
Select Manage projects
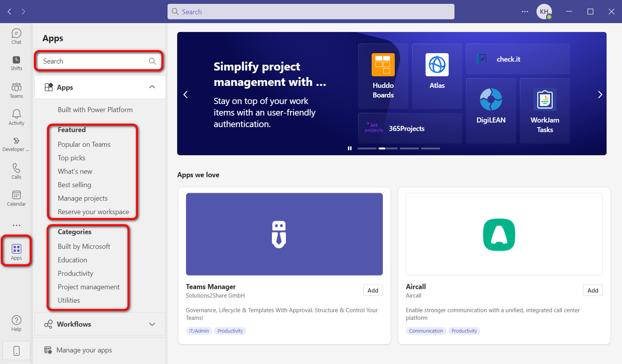click(83, 198)
